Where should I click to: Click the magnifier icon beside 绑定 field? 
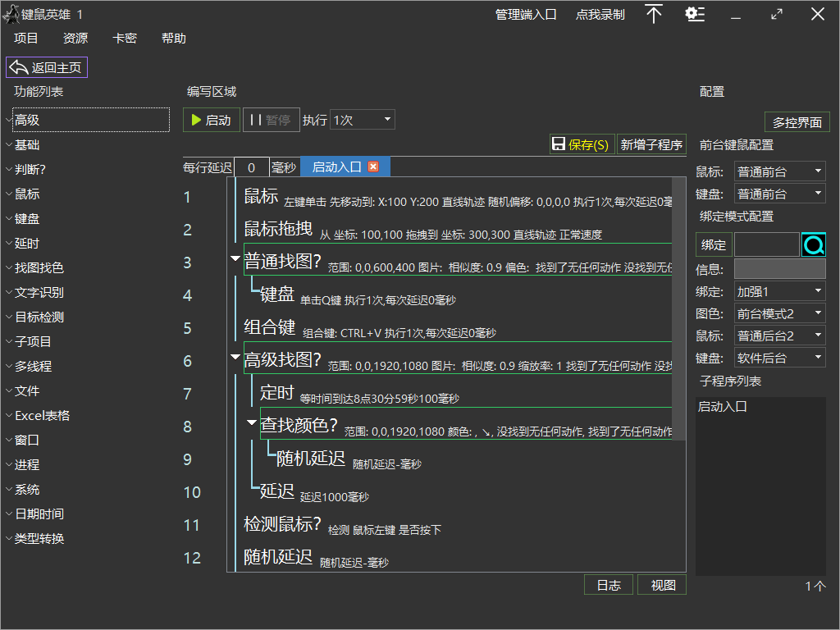pos(815,244)
